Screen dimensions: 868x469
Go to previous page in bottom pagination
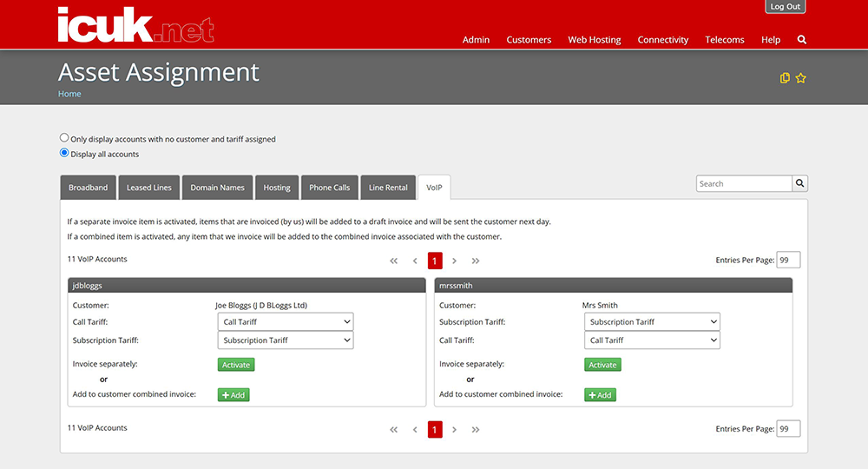pyautogui.click(x=415, y=430)
